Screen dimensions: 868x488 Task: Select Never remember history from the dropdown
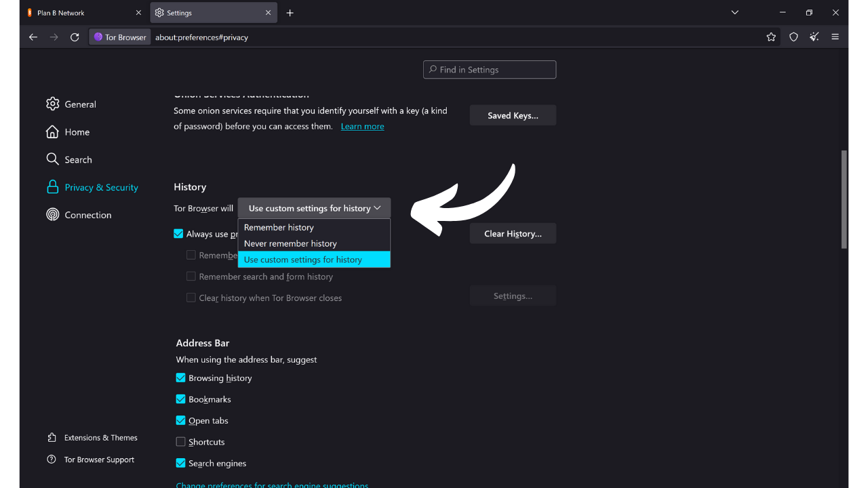(290, 243)
